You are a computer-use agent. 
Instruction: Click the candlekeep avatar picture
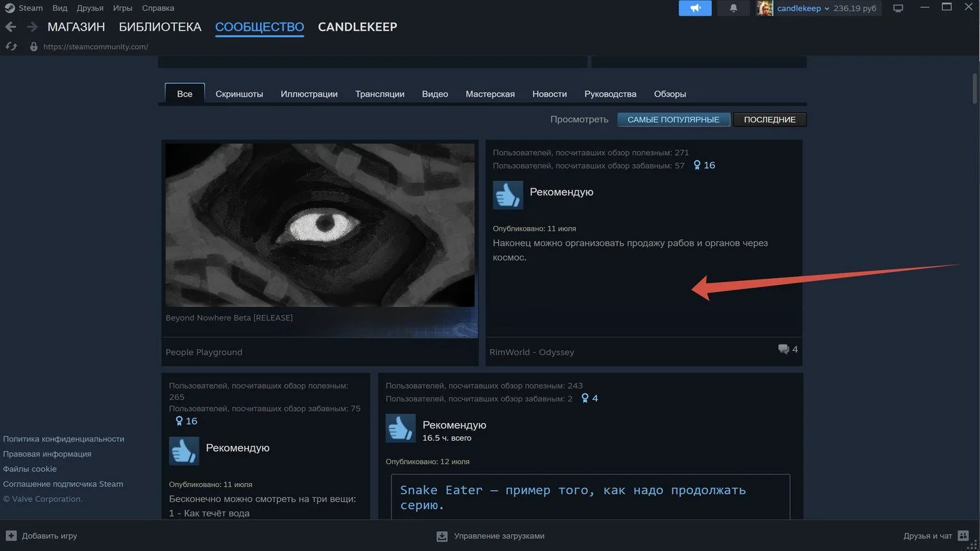[765, 8]
